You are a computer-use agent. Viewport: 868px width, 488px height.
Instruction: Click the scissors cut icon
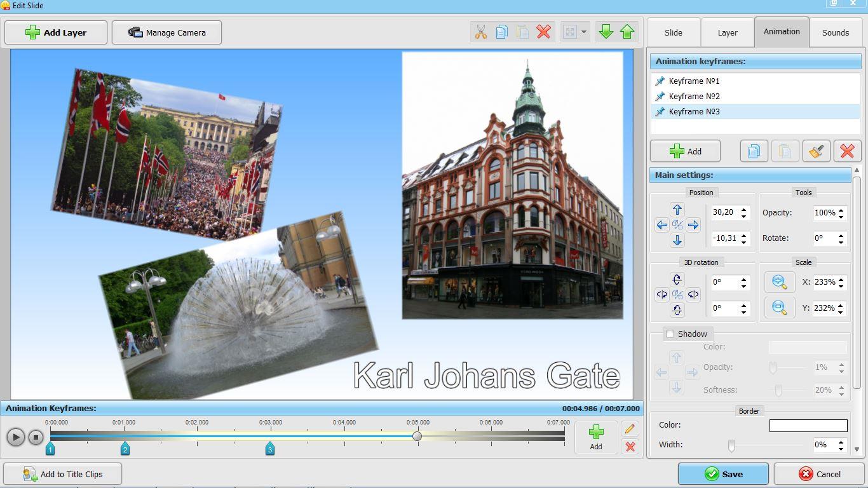[480, 32]
